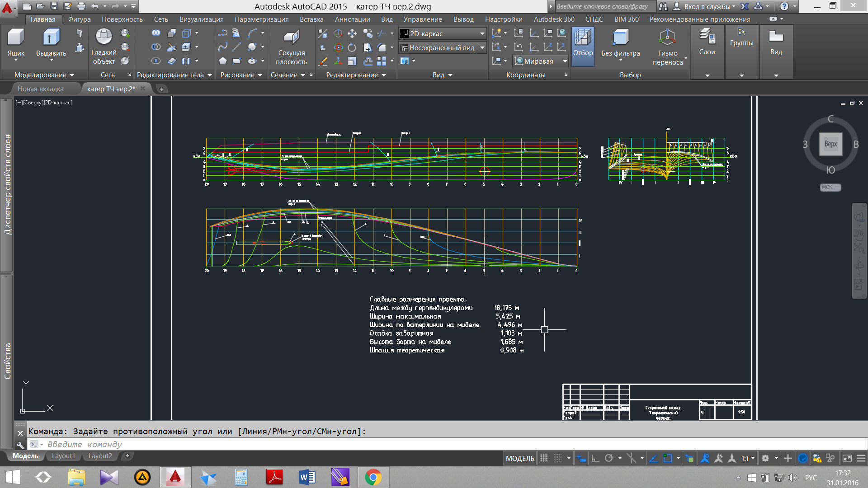Select the Line drawing tool
The width and height of the screenshot is (868, 488).
(x=236, y=47)
